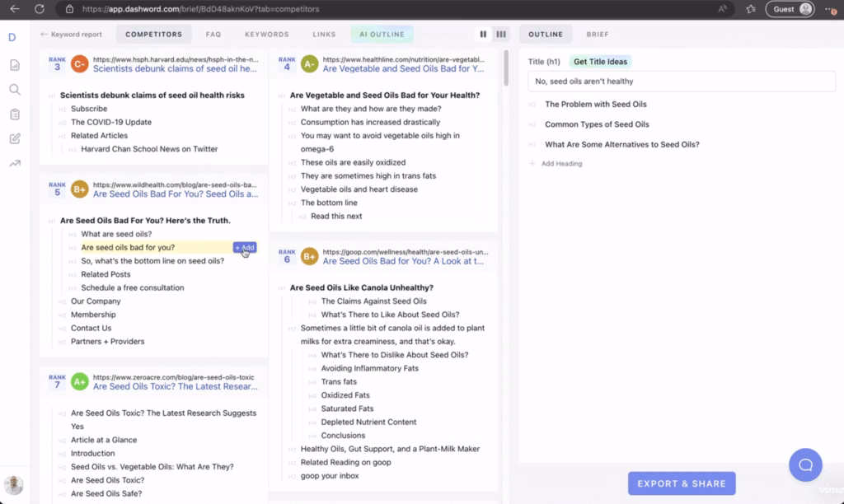Screen dimensions: 844x504
Task: Switch to three-column competitor layout
Action: coord(500,35)
